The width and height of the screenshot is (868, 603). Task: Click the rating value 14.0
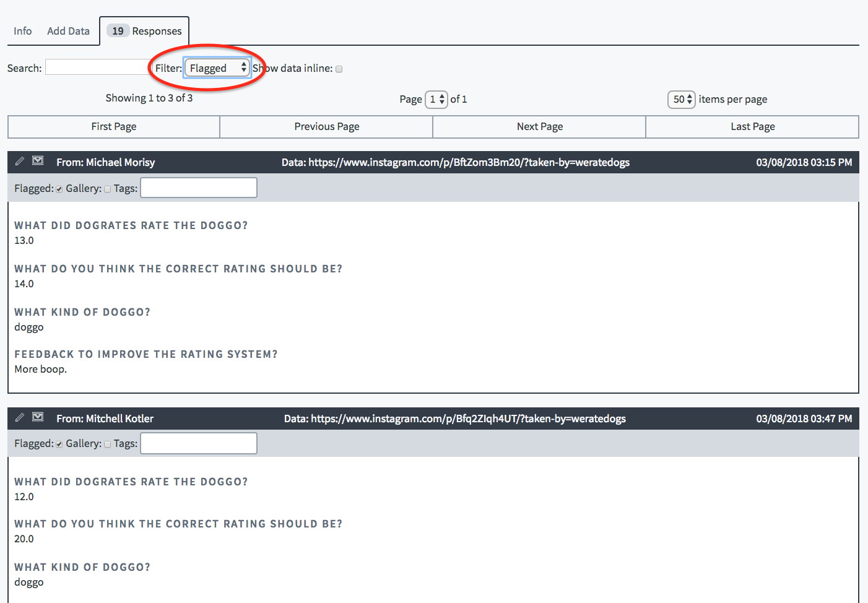point(24,284)
